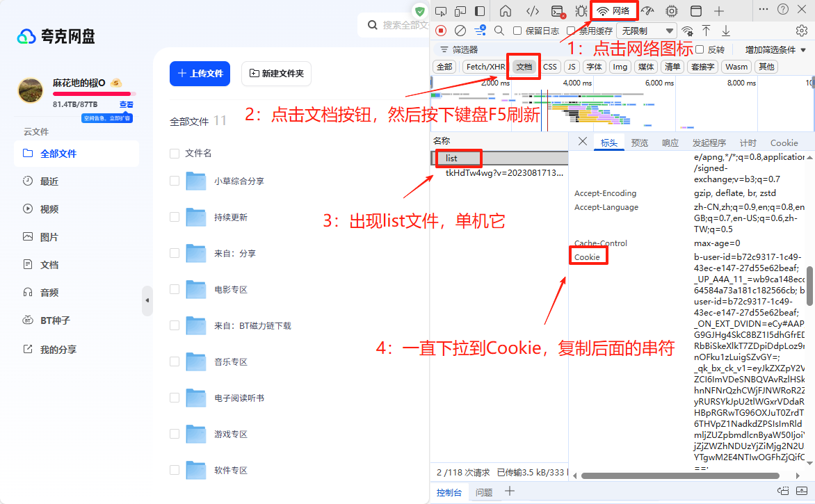Select the 预览 tab

click(640, 143)
